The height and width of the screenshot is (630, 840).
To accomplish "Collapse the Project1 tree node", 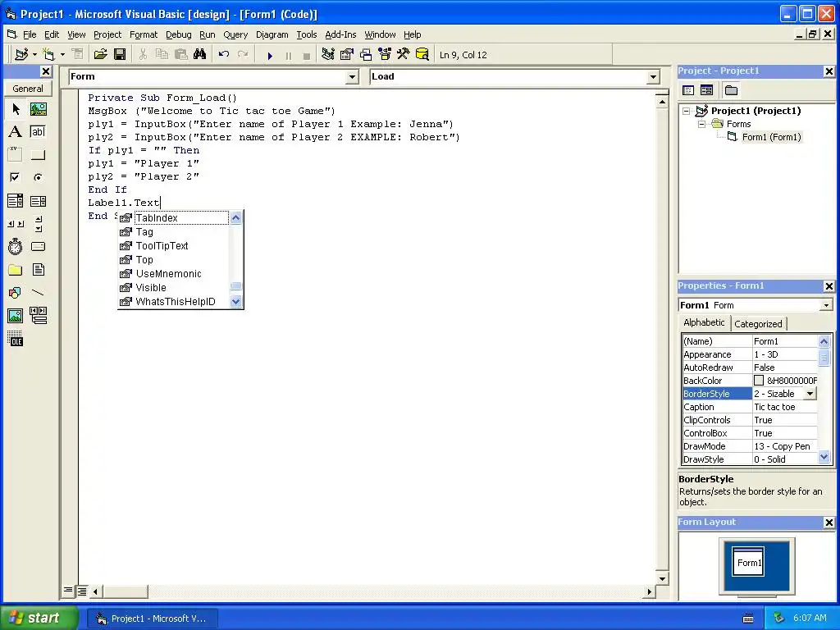I will point(687,111).
